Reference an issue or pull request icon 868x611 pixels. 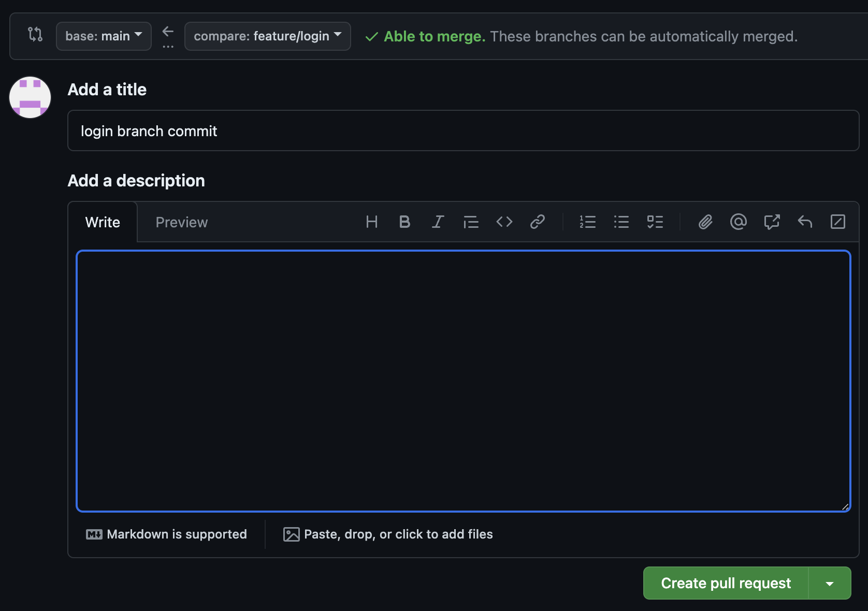772,222
